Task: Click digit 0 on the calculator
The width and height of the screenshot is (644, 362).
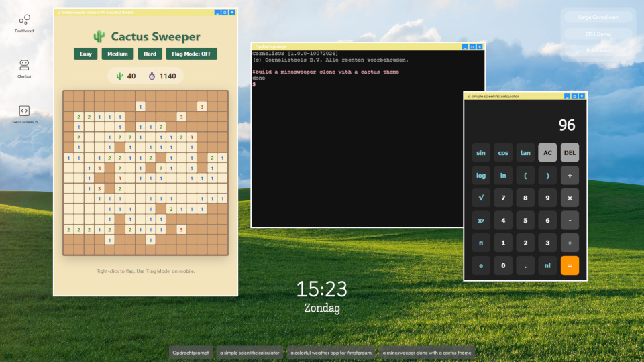Action: pyautogui.click(x=503, y=265)
